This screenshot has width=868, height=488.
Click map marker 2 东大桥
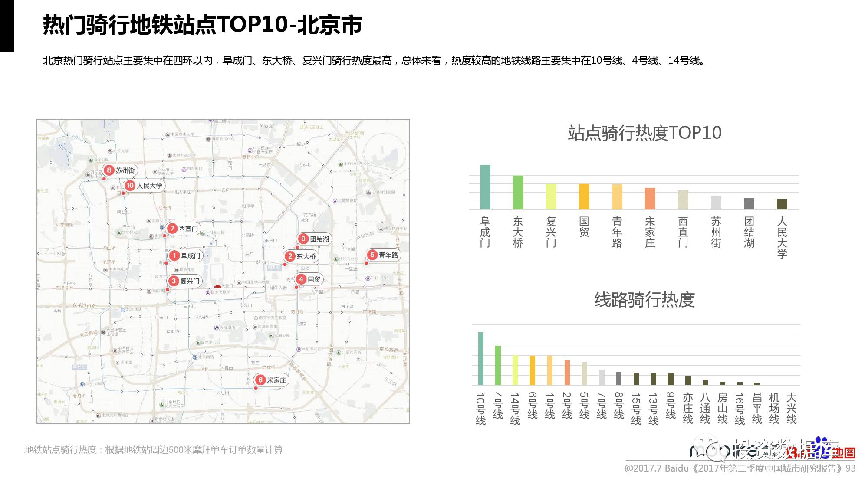301,256
